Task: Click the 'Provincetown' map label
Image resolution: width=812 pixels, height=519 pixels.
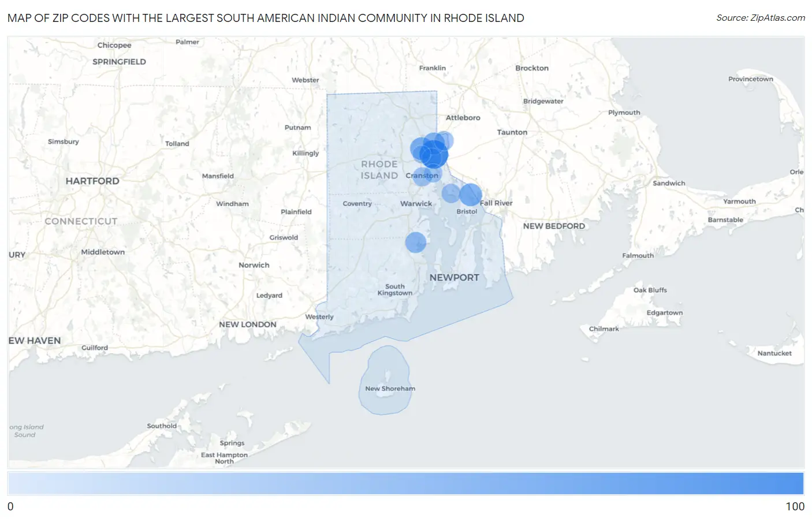Action: (x=750, y=79)
